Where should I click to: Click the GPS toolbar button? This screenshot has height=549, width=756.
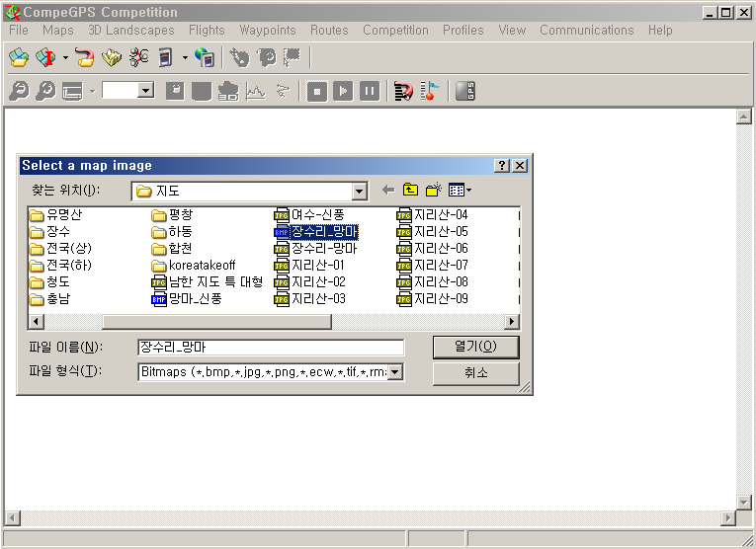click(x=465, y=91)
